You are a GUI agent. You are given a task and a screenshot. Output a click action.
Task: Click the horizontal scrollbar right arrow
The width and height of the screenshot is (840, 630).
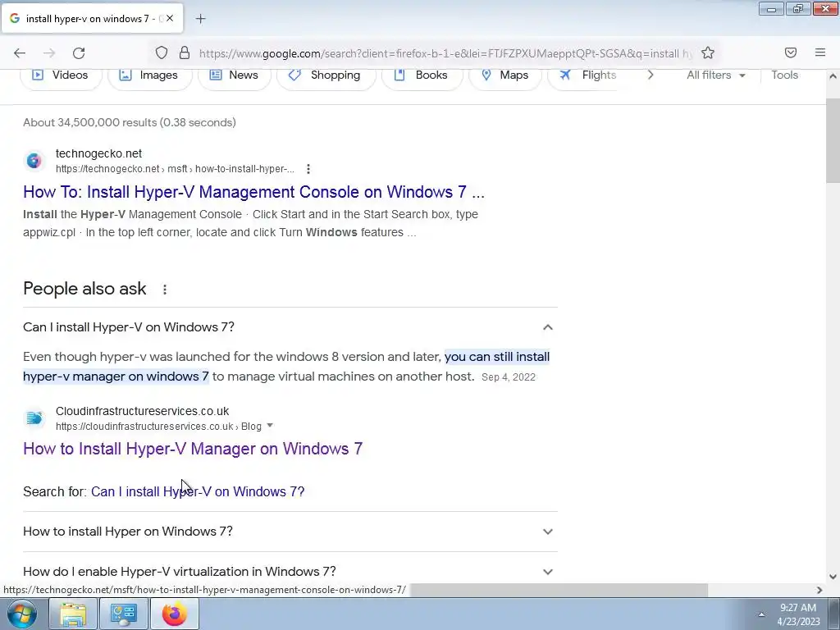(819, 590)
